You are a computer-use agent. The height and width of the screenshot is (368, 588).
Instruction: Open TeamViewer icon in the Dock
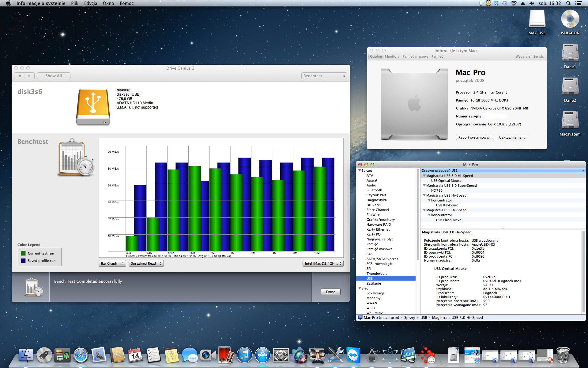[353, 355]
